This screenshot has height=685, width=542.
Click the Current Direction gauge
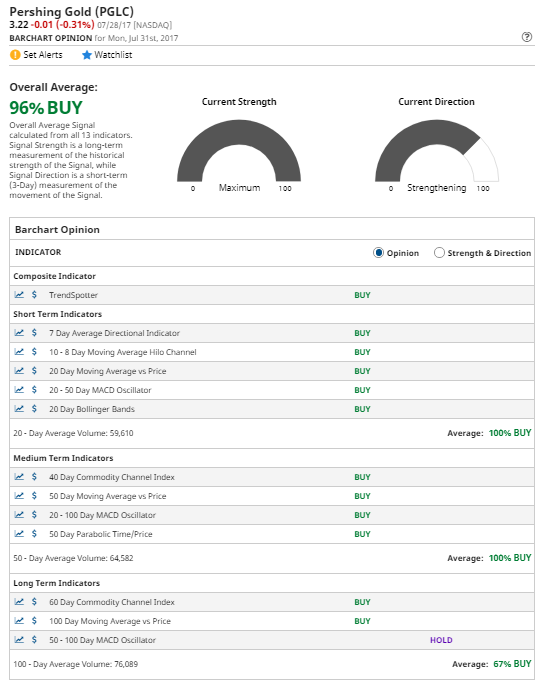[437, 151]
